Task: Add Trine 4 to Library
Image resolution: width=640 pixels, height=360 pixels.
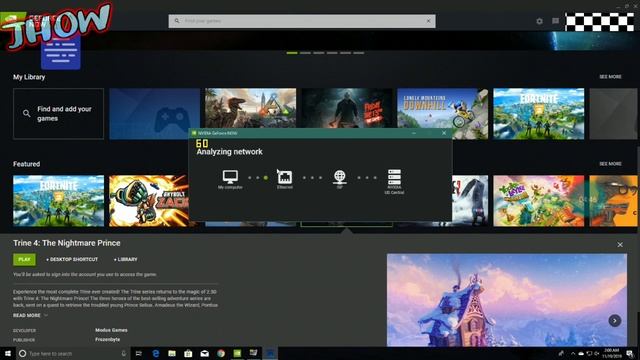Action: 126,260
